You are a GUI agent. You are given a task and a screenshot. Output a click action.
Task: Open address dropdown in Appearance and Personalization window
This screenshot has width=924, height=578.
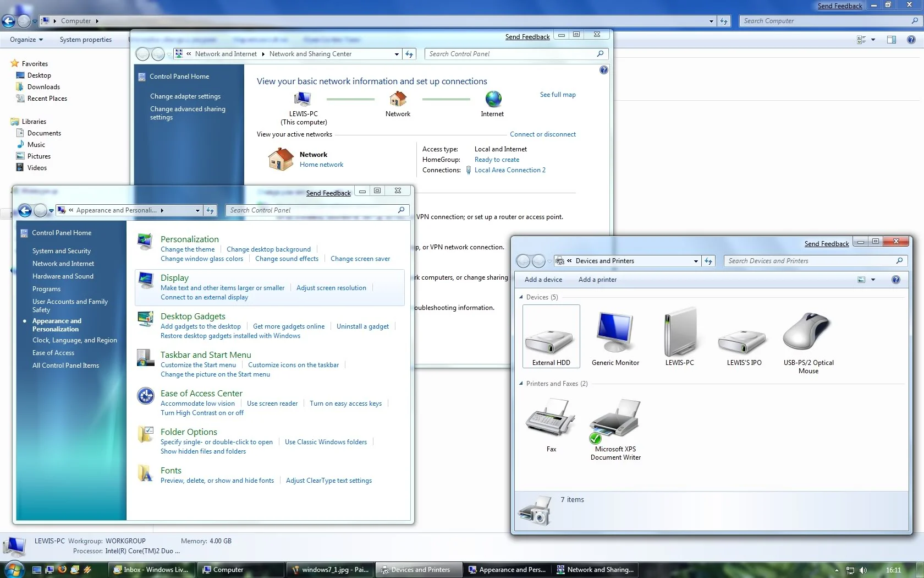click(x=197, y=210)
